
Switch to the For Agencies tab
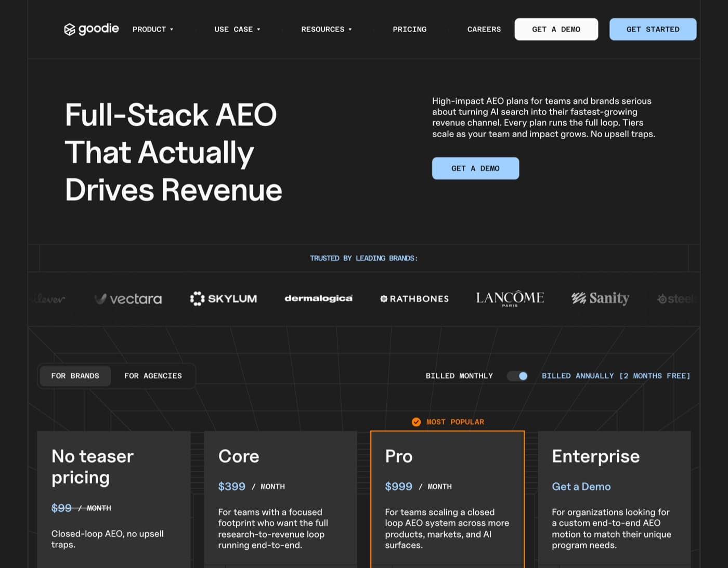(x=153, y=376)
